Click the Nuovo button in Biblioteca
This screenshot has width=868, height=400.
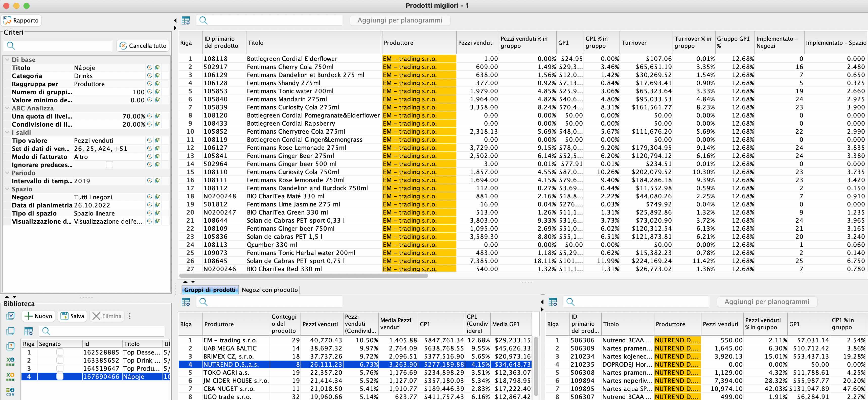[x=39, y=316]
